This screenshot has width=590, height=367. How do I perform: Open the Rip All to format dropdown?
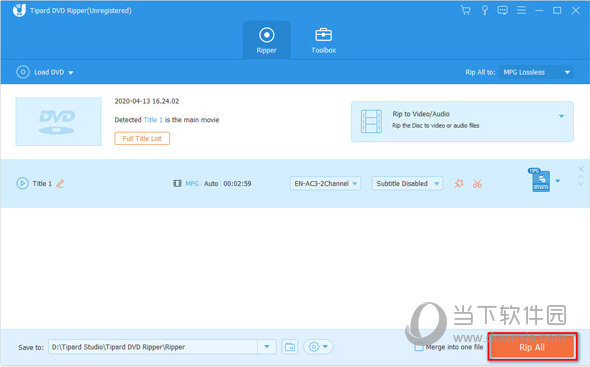tap(536, 72)
